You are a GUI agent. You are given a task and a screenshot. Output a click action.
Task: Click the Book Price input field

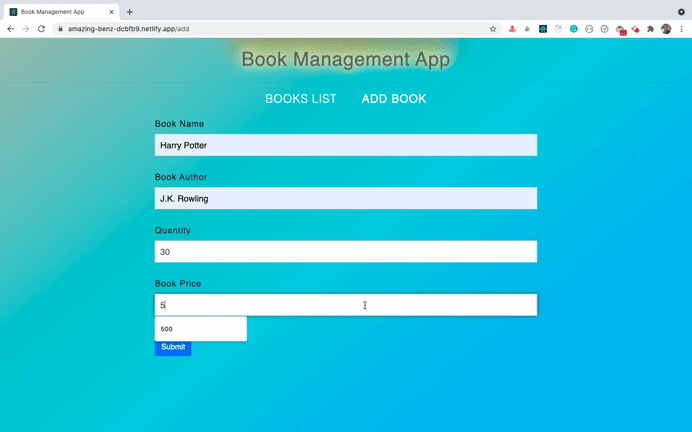point(346,305)
